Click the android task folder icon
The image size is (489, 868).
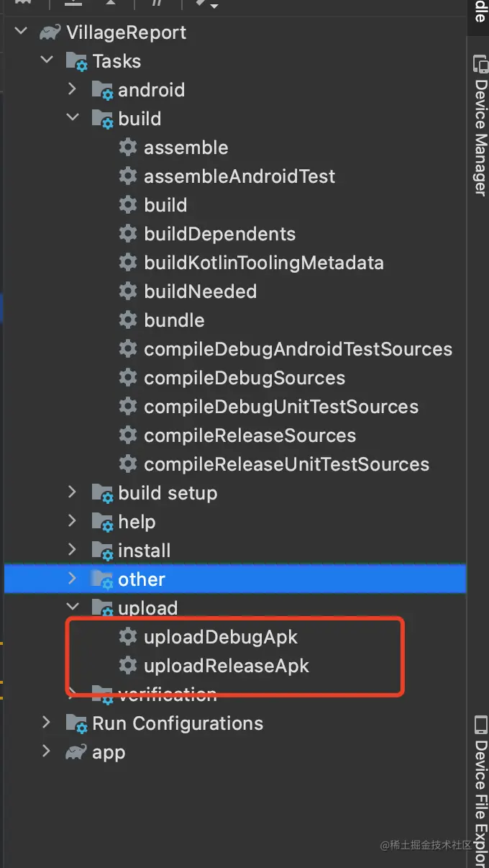pos(102,90)
